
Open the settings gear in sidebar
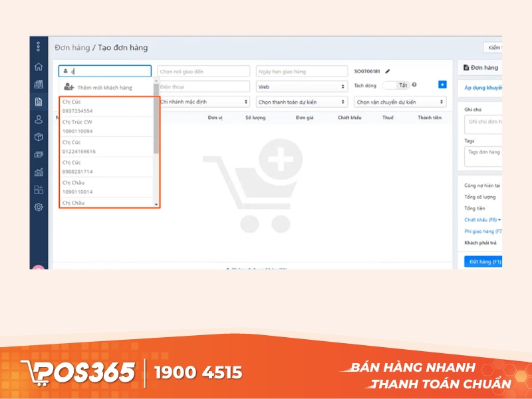tap(39, 207)
